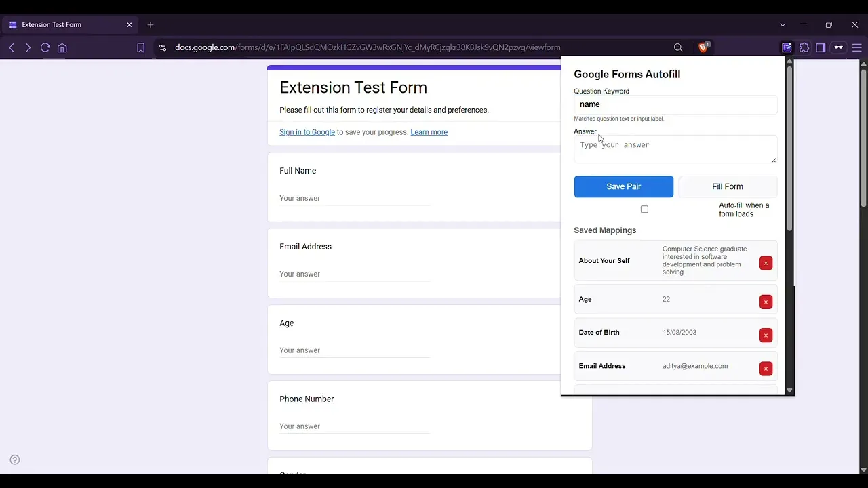Click the Full Name answer field
Screen dimensions: 868x488
pos(355,199)
